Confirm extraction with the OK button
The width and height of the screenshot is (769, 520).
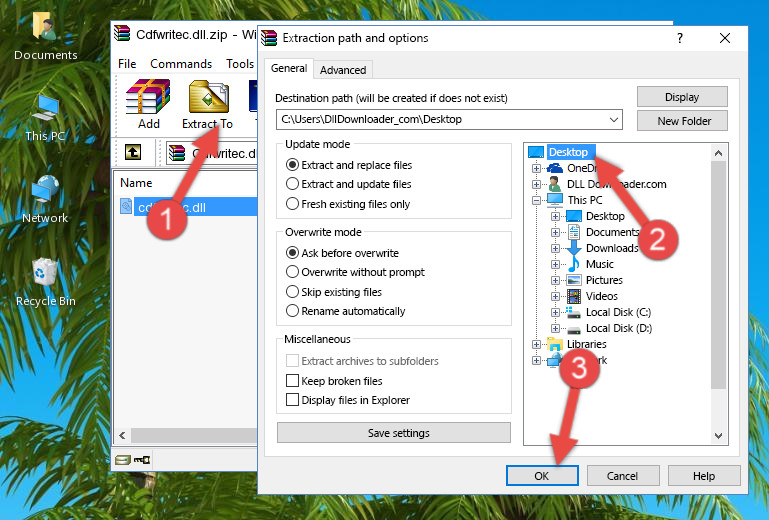point(542,476)
